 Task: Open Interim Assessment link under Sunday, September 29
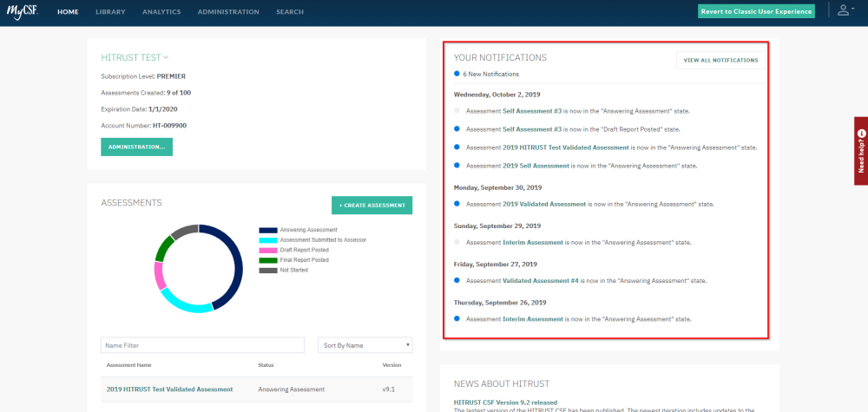click(x=533, y=242)
